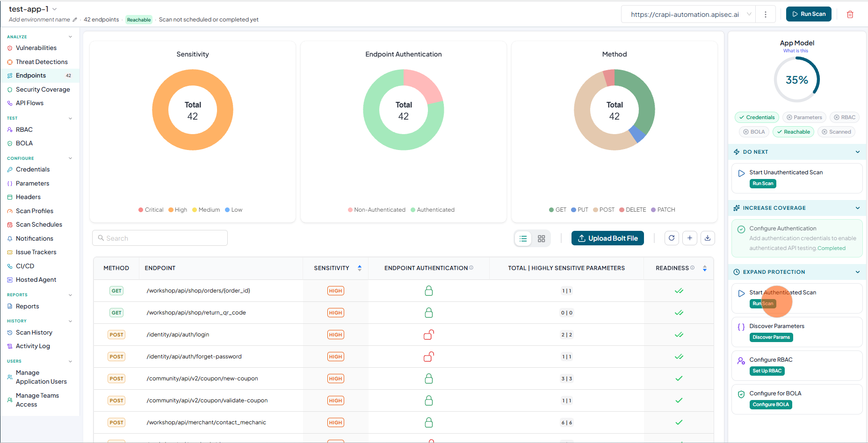868x443 pixels.
Task: Click the info icon beside Readiness header
Action: pyautogui.click(x=693, y=268)
